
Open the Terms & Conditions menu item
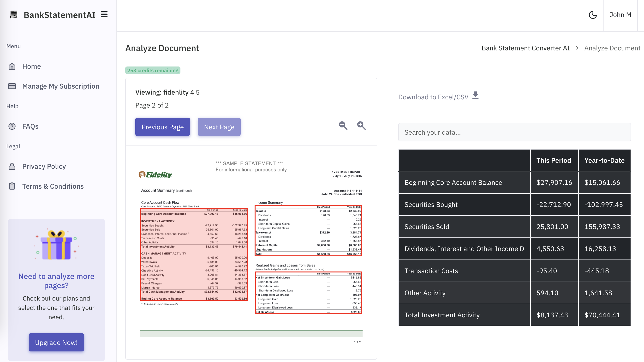[53, 186]
